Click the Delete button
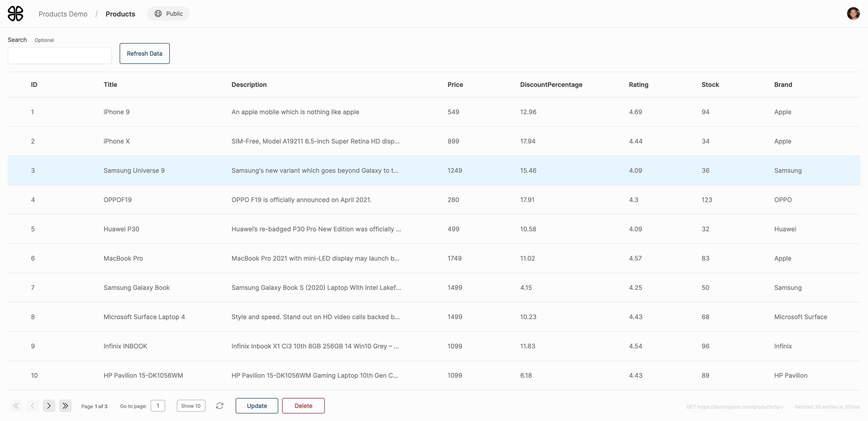This screenshot has width=868, height=421. [303, 406]
